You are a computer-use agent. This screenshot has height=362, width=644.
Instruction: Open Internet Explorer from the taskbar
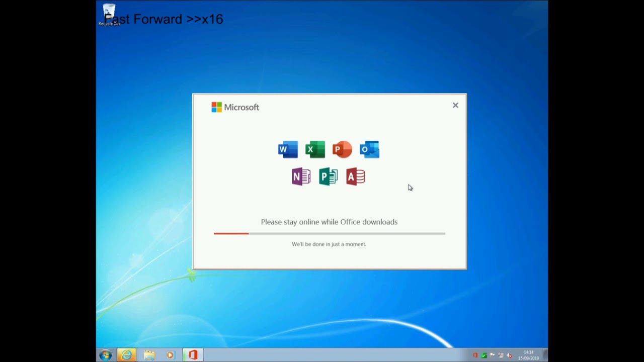(x=126, y=355)
